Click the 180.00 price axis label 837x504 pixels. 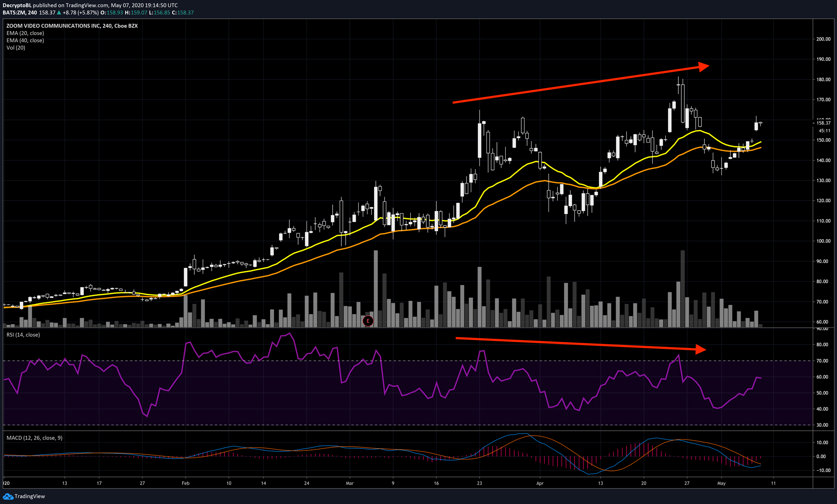point(823,80)
